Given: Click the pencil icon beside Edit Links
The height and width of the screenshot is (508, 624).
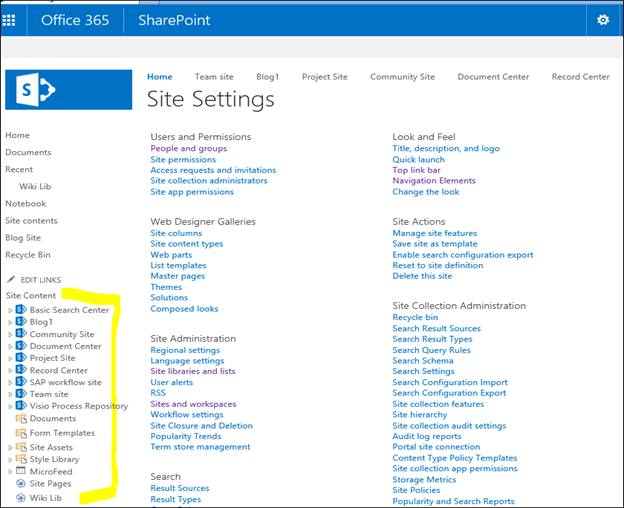Looking at the screenshot, I should click(x=11, y=280).
